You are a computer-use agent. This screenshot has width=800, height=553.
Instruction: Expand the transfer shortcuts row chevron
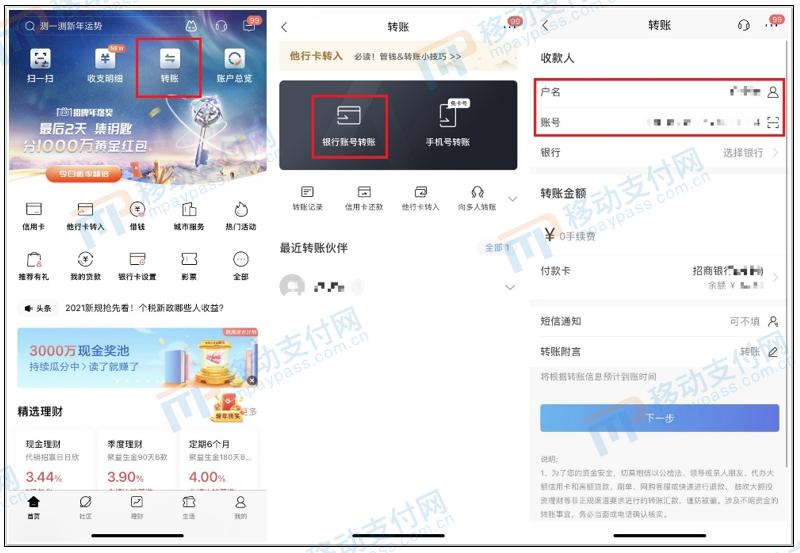tap(512, 199)
